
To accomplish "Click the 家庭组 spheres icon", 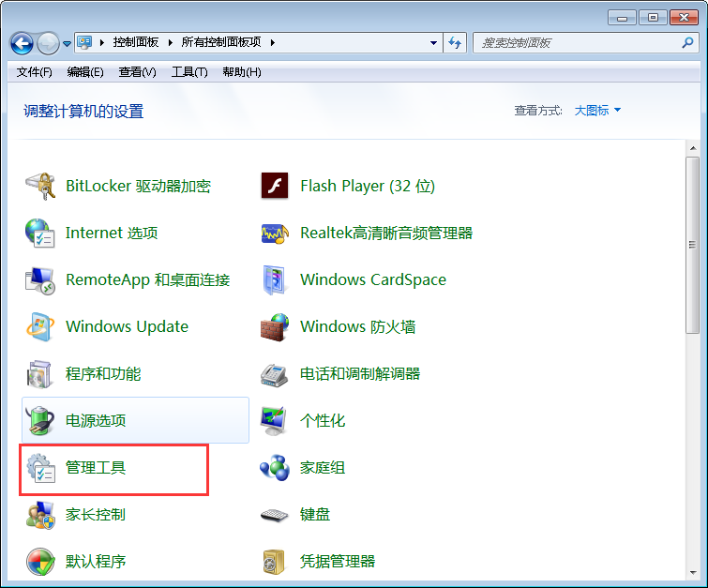I will (275, 468).
